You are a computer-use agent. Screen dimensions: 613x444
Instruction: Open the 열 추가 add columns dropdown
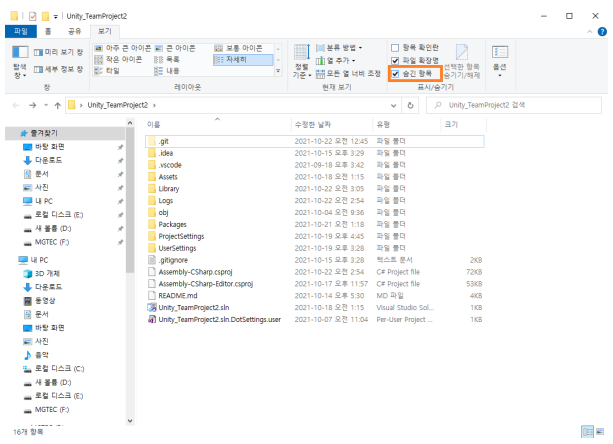(335, 61)
